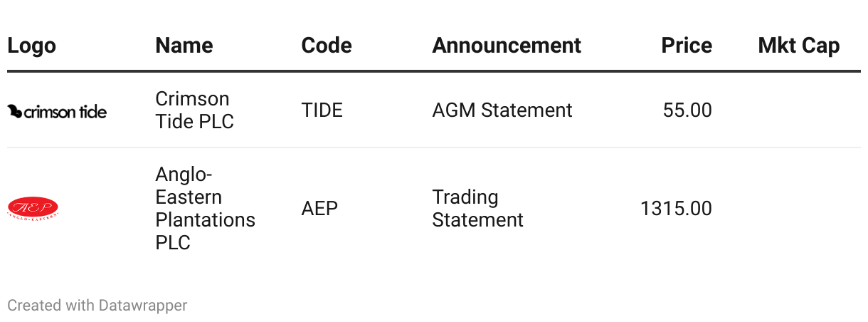Click the Crimson Tide logo
The height and width of the screenshot is (322, 868).
[x=57, y=111]
